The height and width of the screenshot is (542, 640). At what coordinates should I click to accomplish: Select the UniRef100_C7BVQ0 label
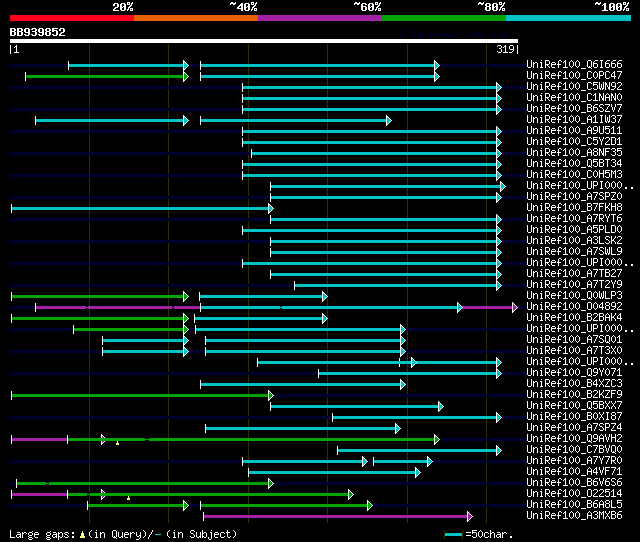574,450
